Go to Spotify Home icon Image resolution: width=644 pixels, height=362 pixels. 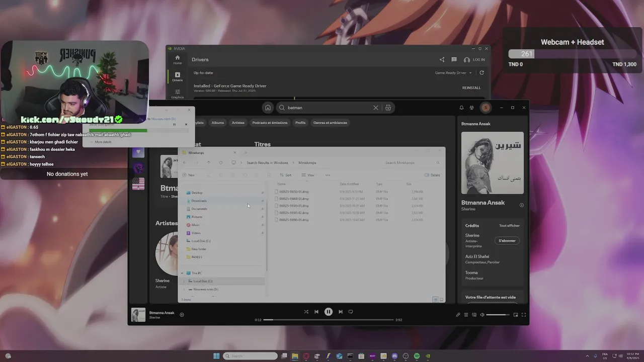(x=268, y=108)
